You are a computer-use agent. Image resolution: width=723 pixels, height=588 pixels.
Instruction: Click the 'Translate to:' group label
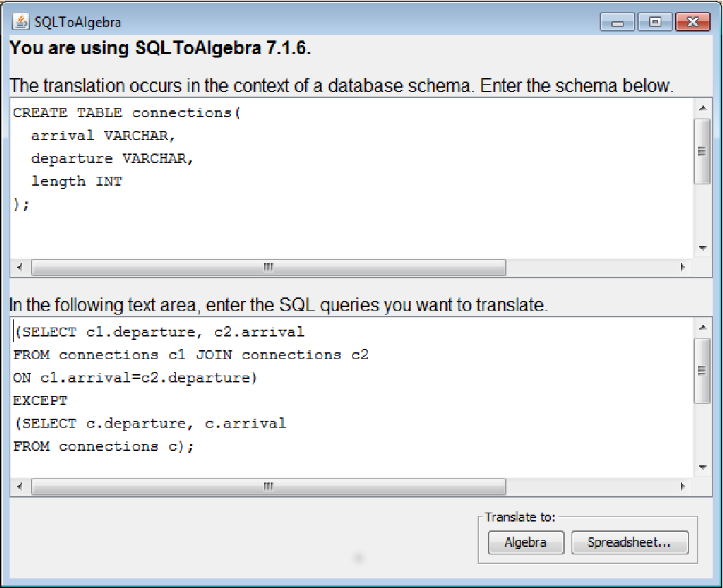tap(520, 517)
